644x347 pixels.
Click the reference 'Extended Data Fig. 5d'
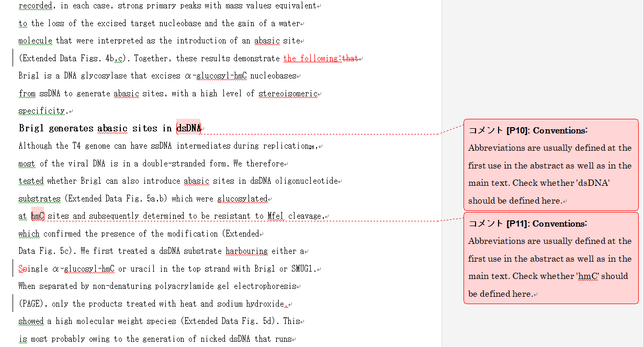(229, 321)
